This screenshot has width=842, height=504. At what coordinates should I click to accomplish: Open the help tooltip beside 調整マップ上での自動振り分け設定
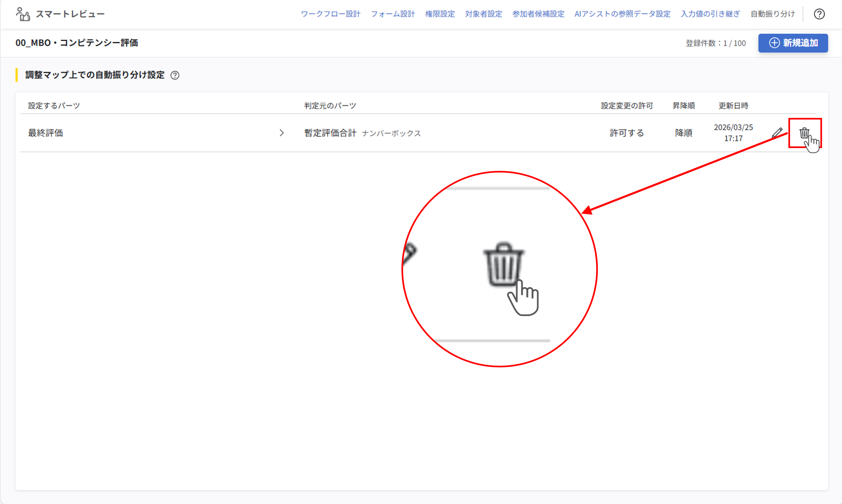175,75
